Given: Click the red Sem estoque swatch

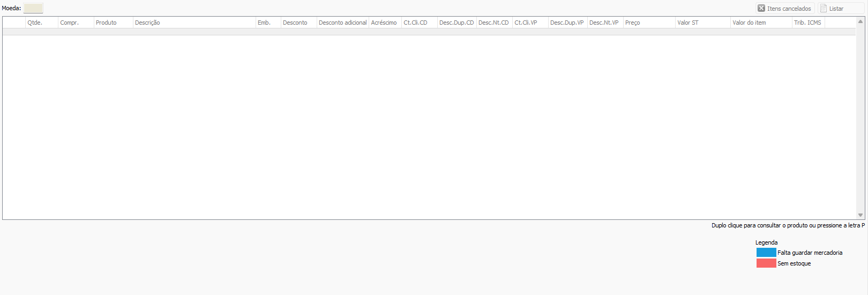Looking at the screenshot, I should click(766, 263).
